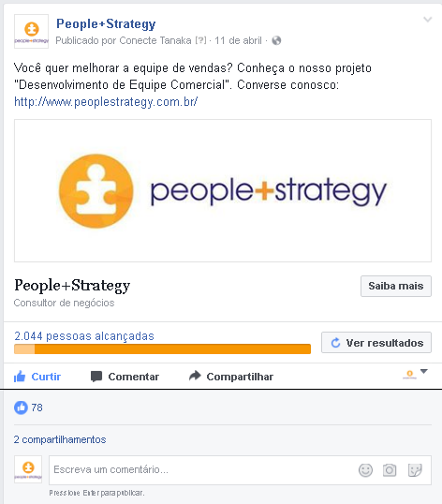
Task: Click the people+strategy logo image
Action: pos(223,190)
